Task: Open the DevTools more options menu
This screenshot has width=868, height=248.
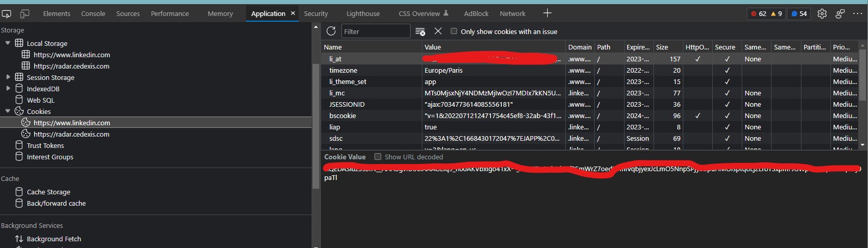Action: [x=858, y=14]
